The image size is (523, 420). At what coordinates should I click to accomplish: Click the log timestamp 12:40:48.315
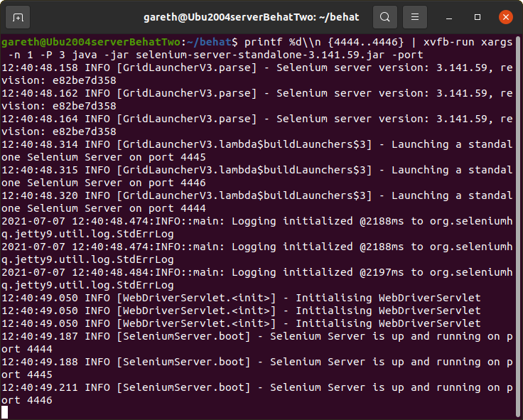pyautogui.click(x=40, y=170)
